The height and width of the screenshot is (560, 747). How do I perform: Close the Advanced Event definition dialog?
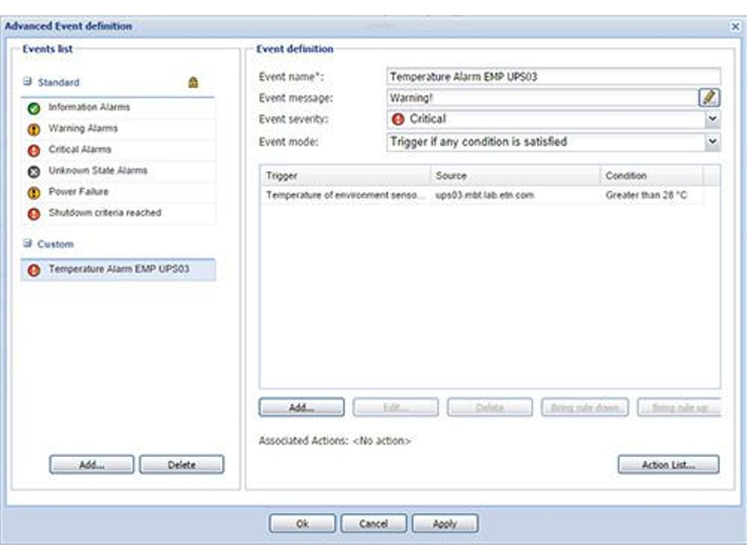click(736, 27)
